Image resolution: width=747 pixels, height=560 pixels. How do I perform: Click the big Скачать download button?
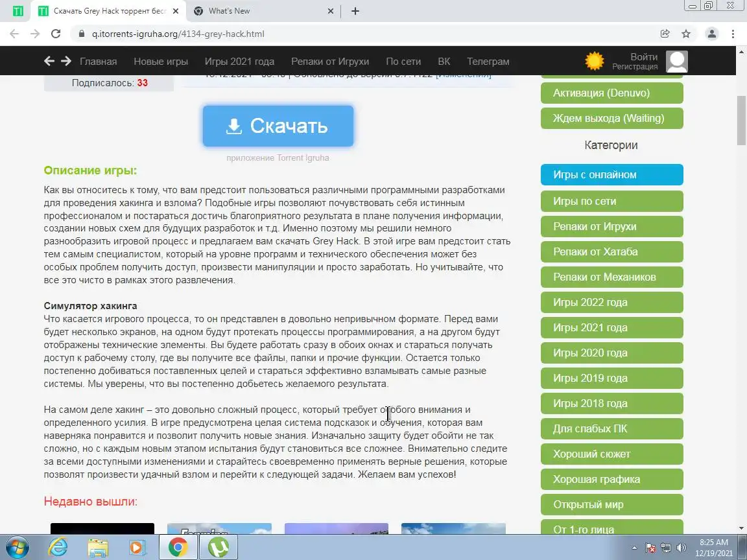278,126
